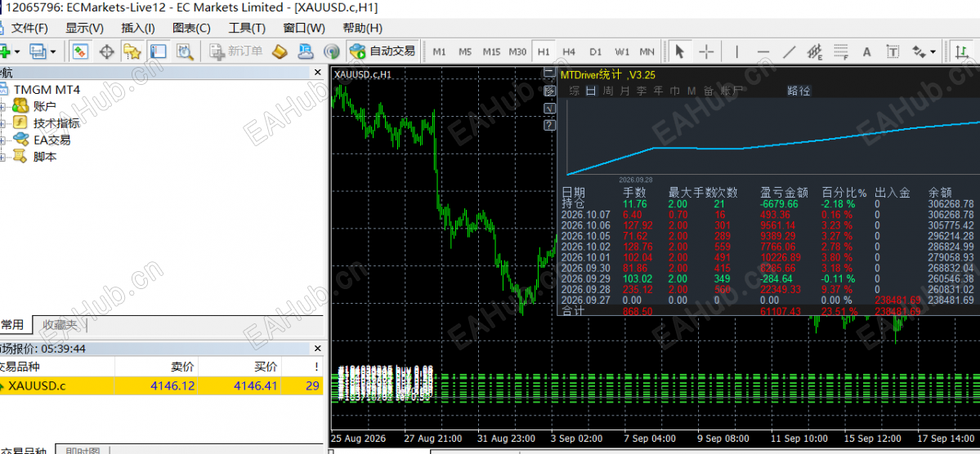The image size is (980, 454).
Task: Expand the 脚本 tree node
Action: click(x=2, y=158)
